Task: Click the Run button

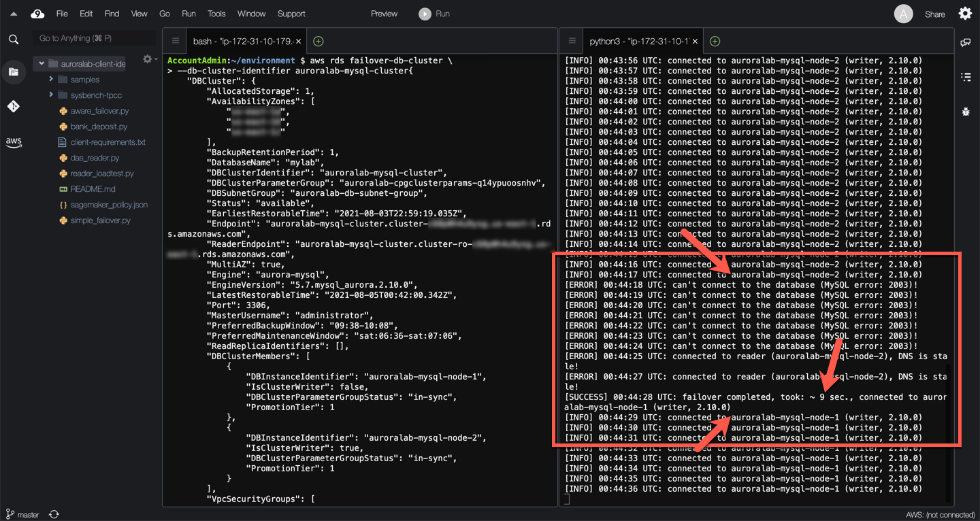Action: (x=434, y=14)
